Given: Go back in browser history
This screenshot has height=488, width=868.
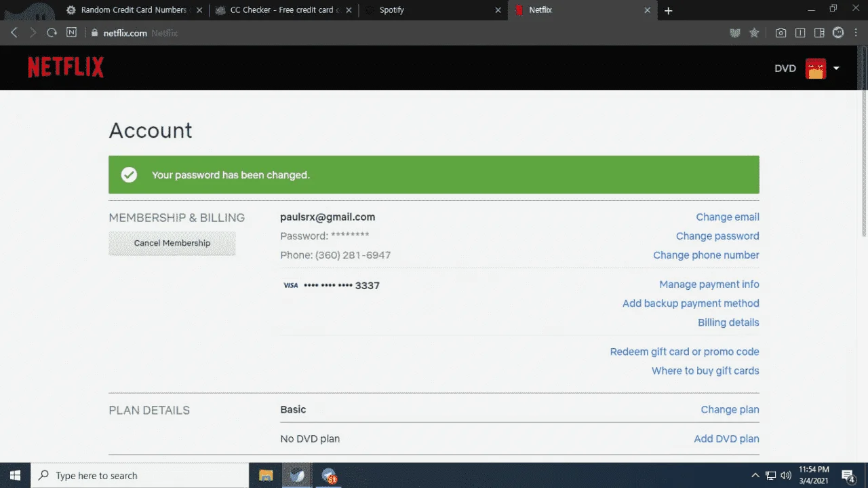Looking at the screenshot, I should (x=14, y=33).
